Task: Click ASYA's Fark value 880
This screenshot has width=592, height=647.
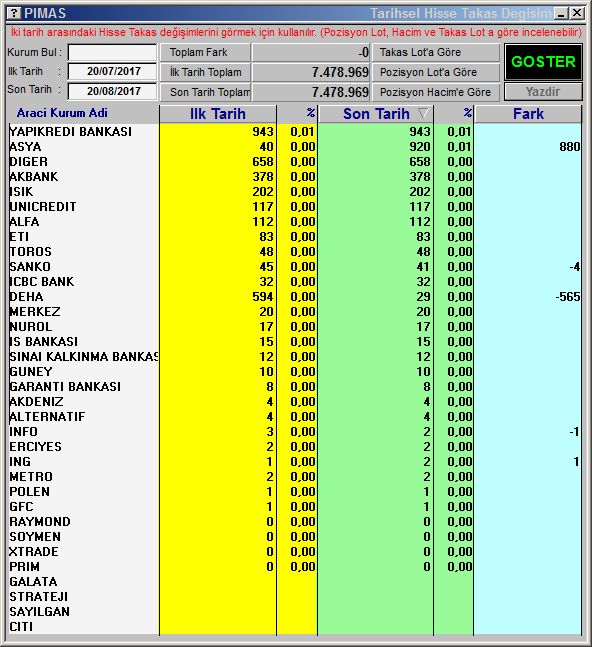Action: (x=570, y=146)
